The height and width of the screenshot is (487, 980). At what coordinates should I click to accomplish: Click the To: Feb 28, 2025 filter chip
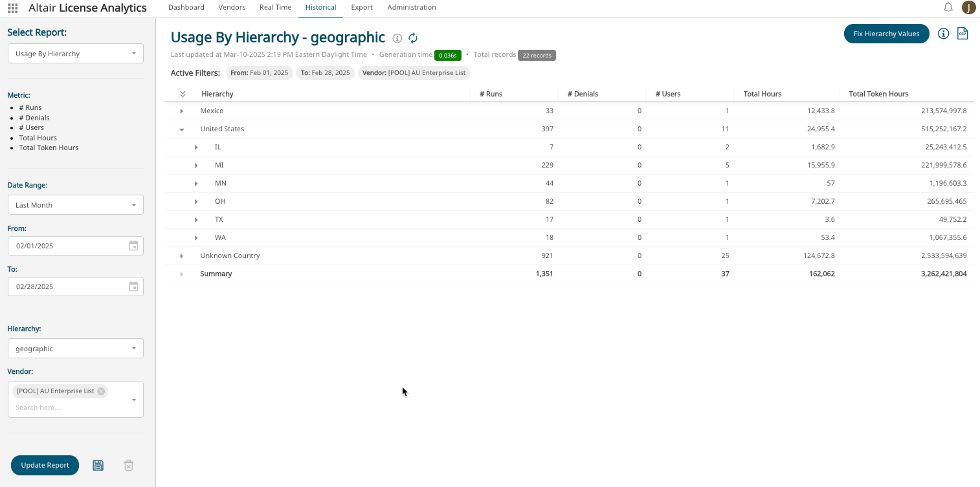click(x=326, y=73)
